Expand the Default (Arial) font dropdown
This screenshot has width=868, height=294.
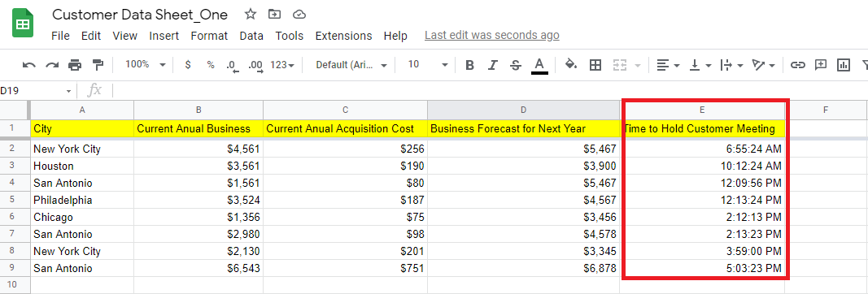coord(351,65)
